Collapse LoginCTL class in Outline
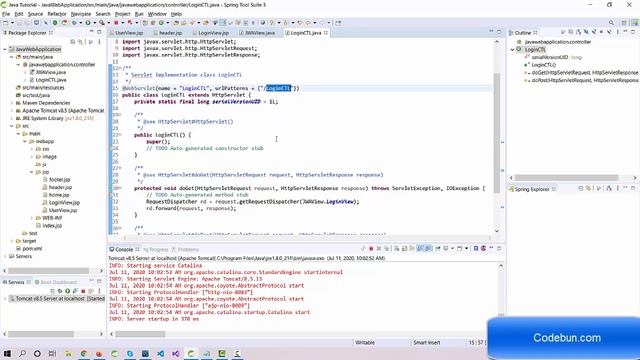The width and height of the screenshot is (640, 360). point(513,49)
